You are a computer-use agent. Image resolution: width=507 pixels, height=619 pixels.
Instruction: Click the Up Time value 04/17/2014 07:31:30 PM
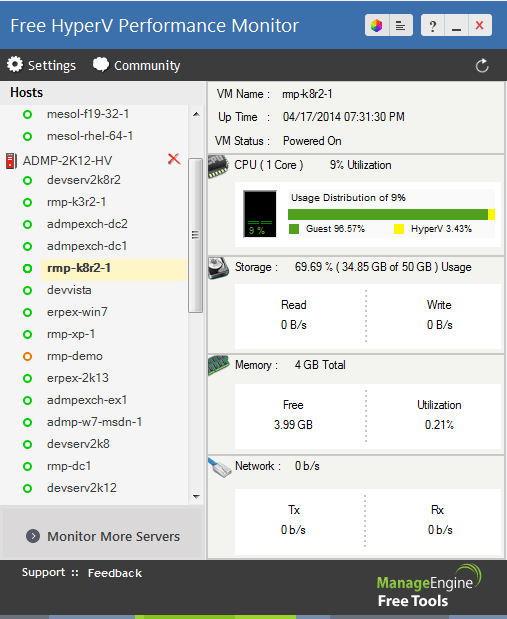[344, 117]
